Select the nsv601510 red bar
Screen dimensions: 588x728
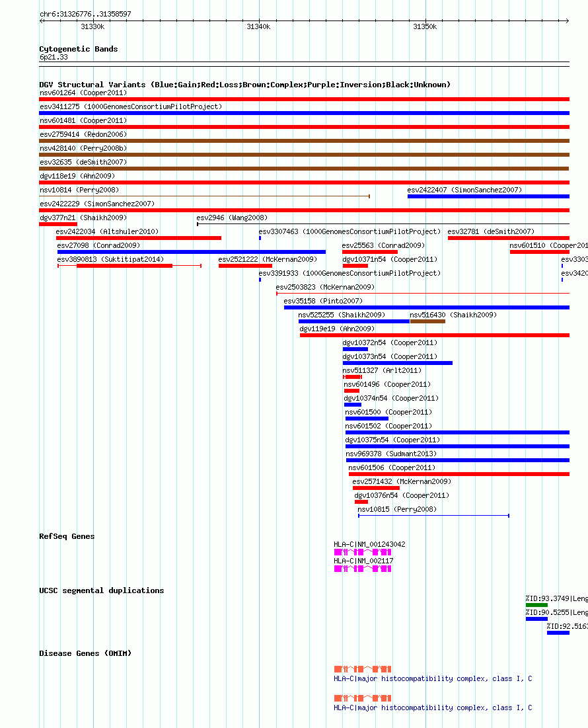click(540, 253)
